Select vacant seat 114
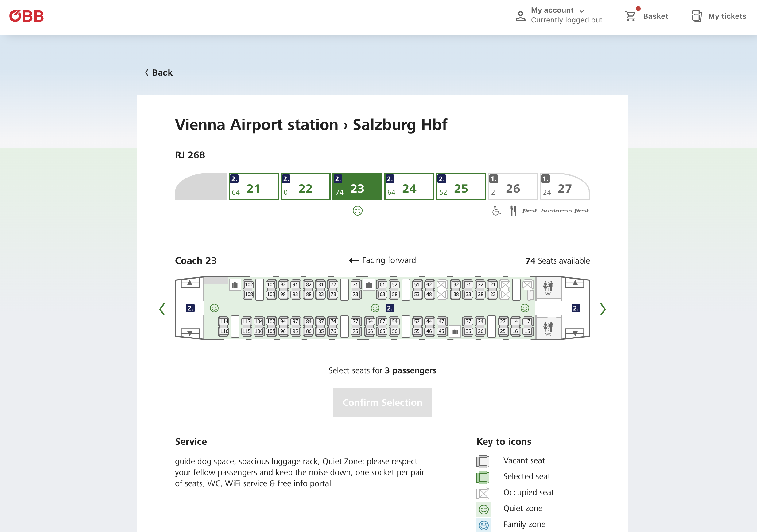757x532 pixels. tap(224, 321)
